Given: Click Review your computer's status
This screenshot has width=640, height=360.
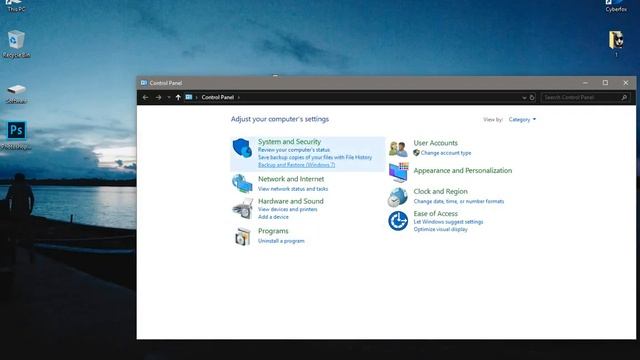Looking at the screenshot, I should tap(294, 150).
